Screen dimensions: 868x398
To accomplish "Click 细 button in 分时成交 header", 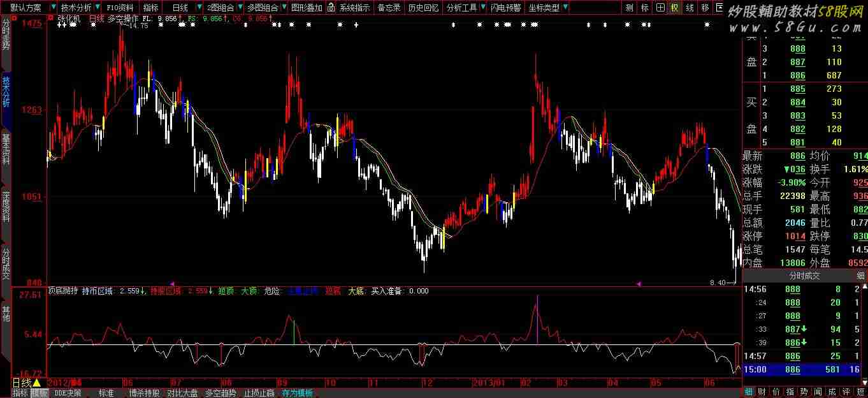I will [x=860, y=276].
